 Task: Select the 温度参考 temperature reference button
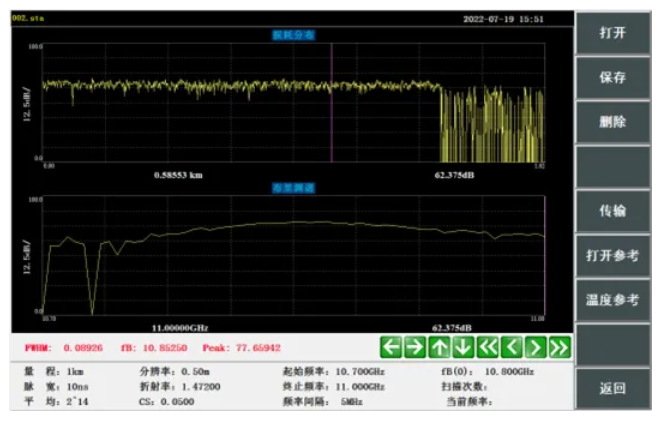[612, 300]
